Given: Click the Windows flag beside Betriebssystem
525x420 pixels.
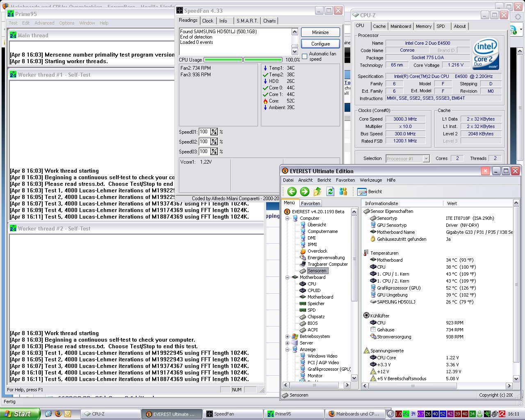Looking at the screenshot, I should [x=295, y=336].
